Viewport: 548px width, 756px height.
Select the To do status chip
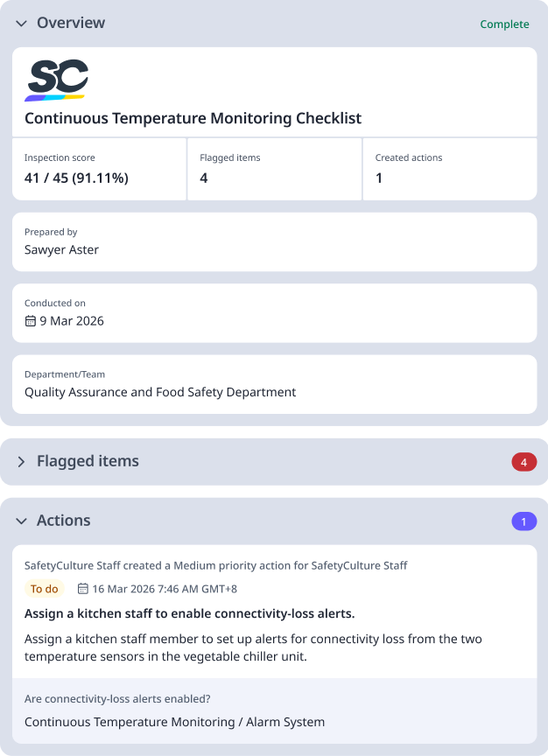click(44, 589)
